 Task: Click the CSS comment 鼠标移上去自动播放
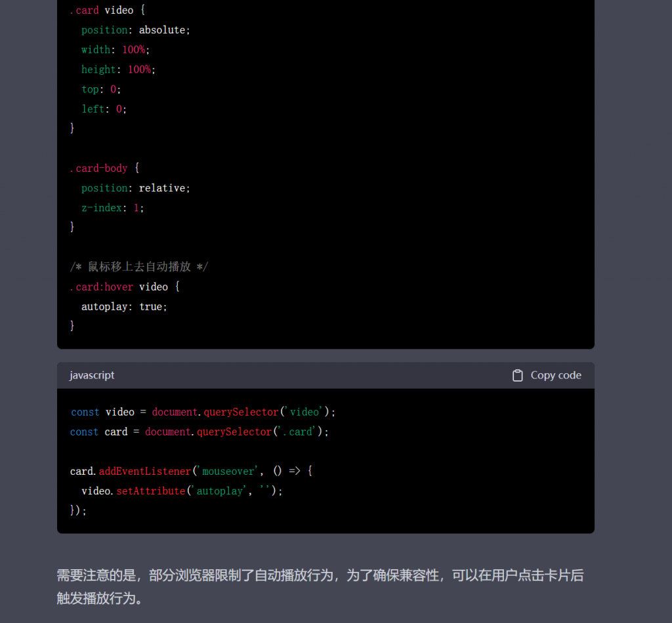tap(139, 267)
